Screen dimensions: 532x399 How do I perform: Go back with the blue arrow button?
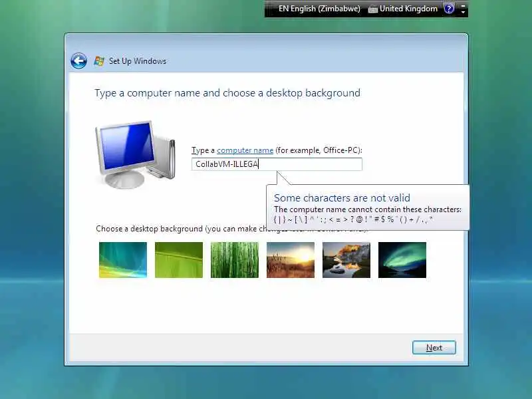point(78,61)
